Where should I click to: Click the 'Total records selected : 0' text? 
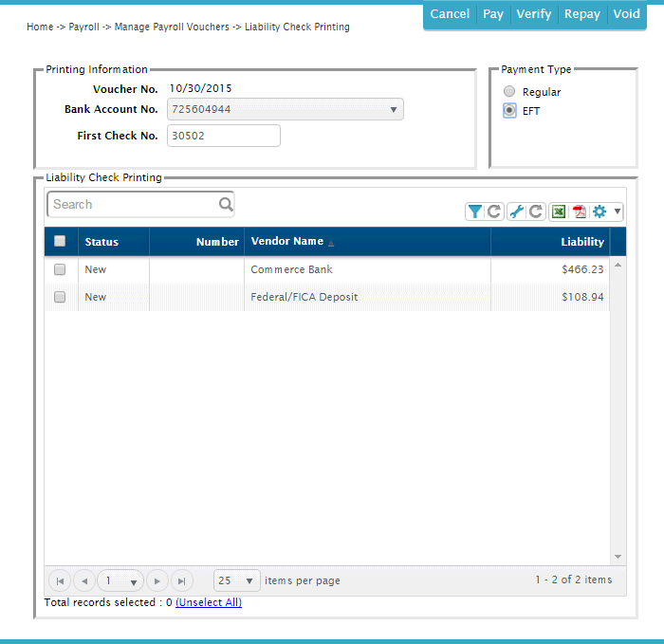pos(108,602)
